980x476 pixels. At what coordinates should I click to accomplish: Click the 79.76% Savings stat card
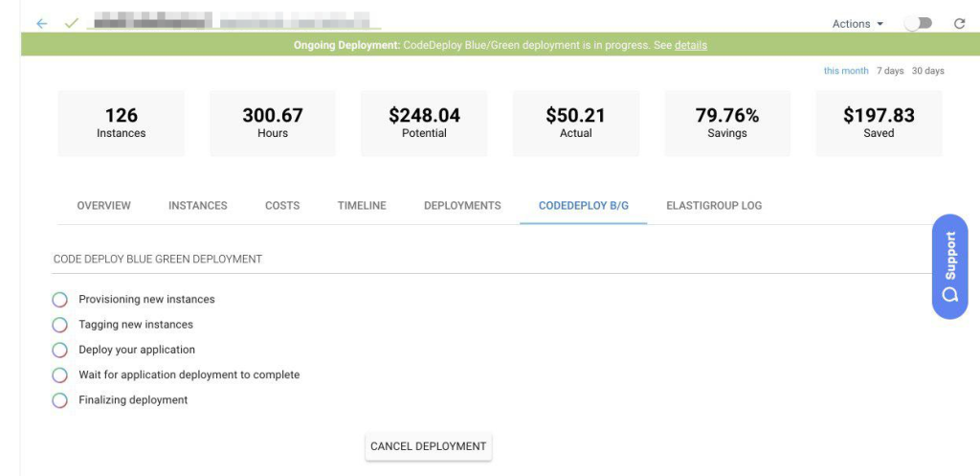[x=727, y=123]
